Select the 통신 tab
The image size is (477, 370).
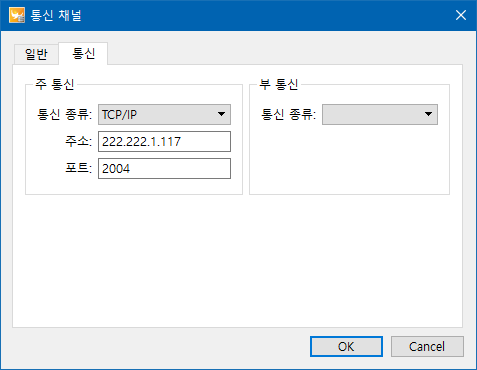point(83,53)
